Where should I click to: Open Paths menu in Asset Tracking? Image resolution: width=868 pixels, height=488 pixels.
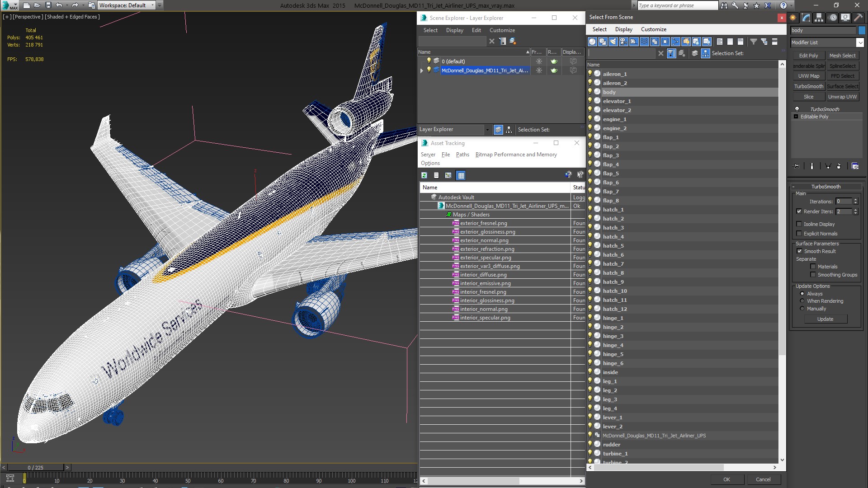[x=462, y=155]
